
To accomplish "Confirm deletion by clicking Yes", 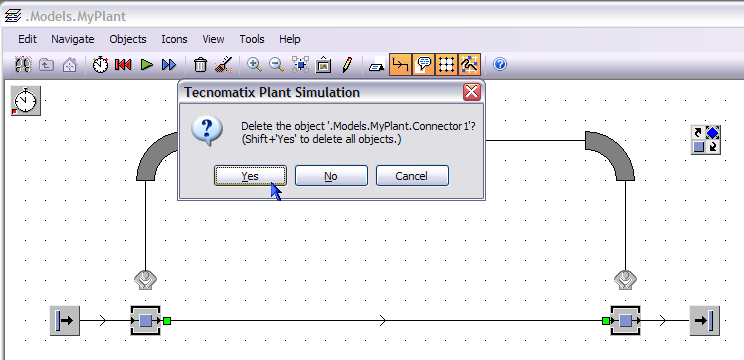I will (x=250, y=176).
